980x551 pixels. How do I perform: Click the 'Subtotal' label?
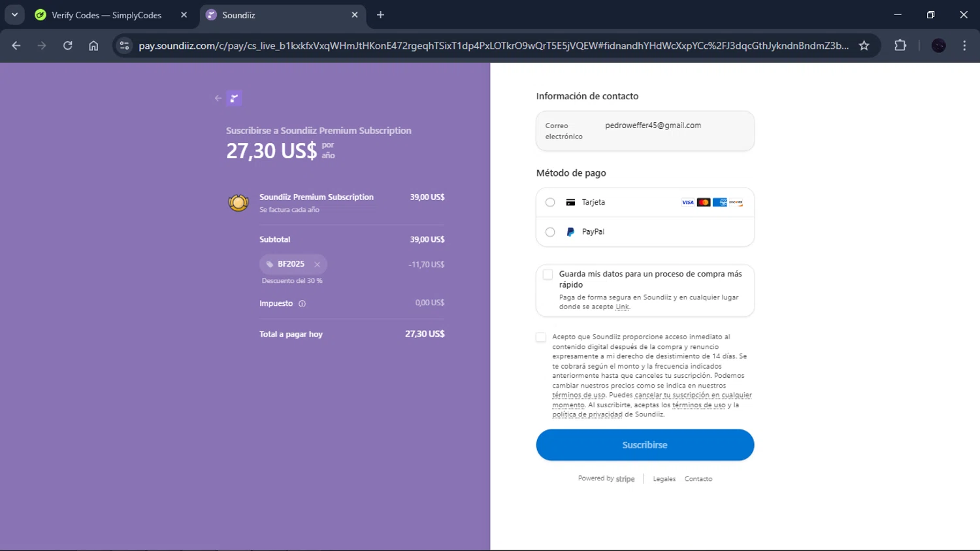[x=274, y=240]
